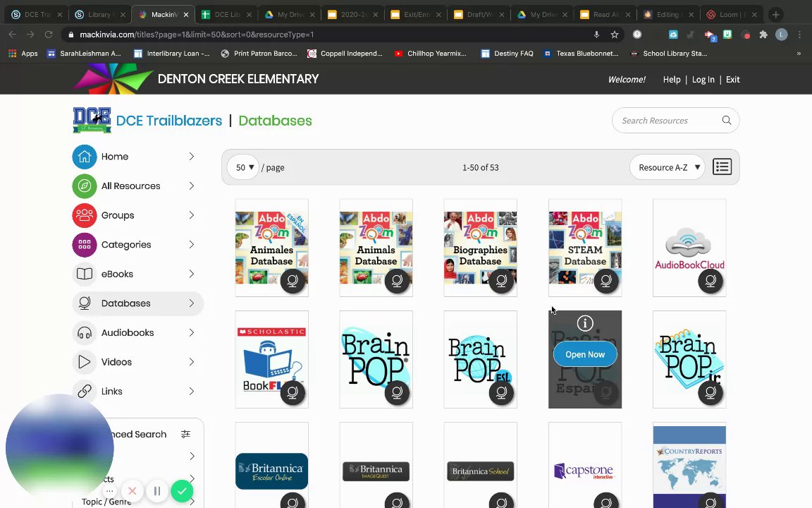Select the red Groups icon

coord(85,215)
